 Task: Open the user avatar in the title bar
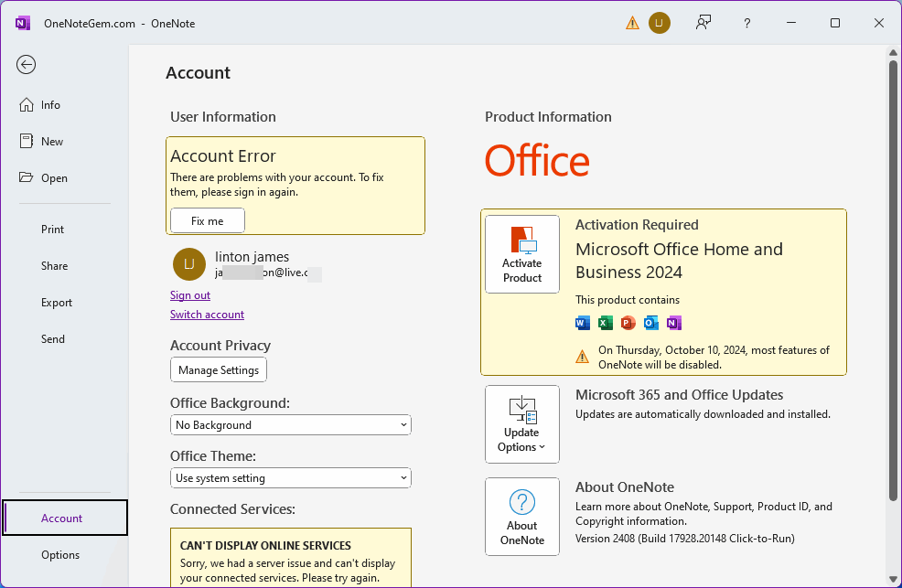click(x=660, y=23)
